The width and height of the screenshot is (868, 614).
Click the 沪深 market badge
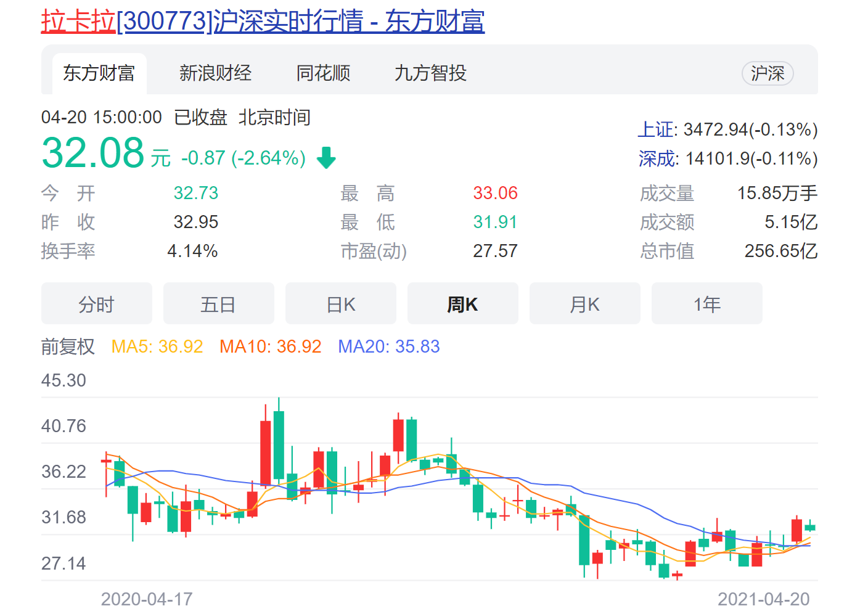[768, 73]
